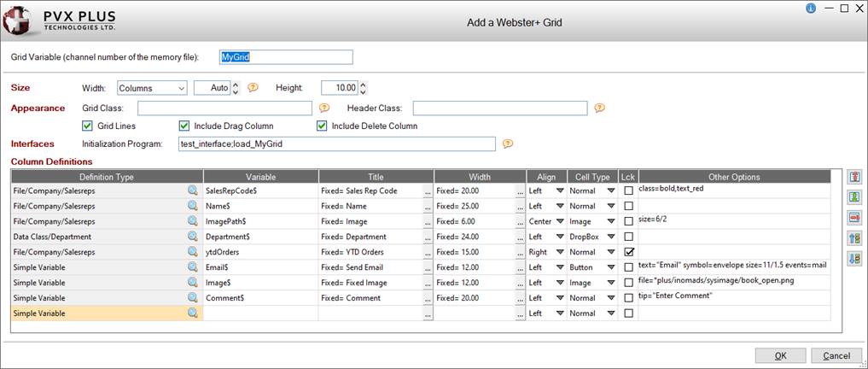Check Lck box for Email$ row
Image resolution: width=868 pixels, height=369 pixels.
coord(628,267)
